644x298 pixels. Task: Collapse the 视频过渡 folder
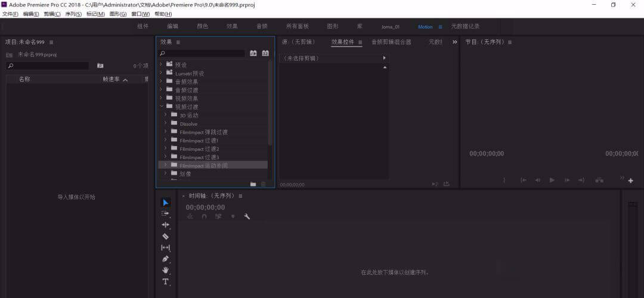pyautogui.click(x=162, y=106)
